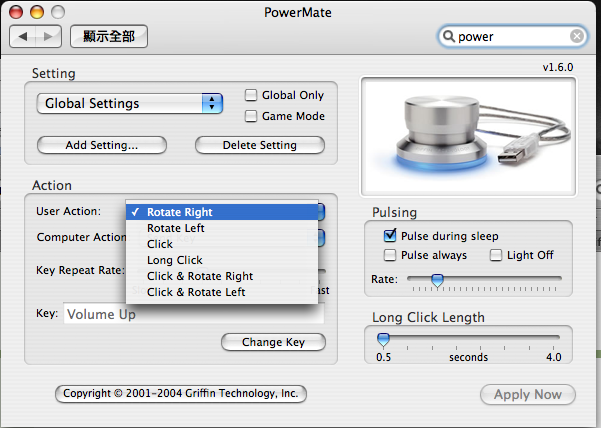Click the Add Setting... button
Viewport: 601px width, 428px height.
(x=102, y=145)
